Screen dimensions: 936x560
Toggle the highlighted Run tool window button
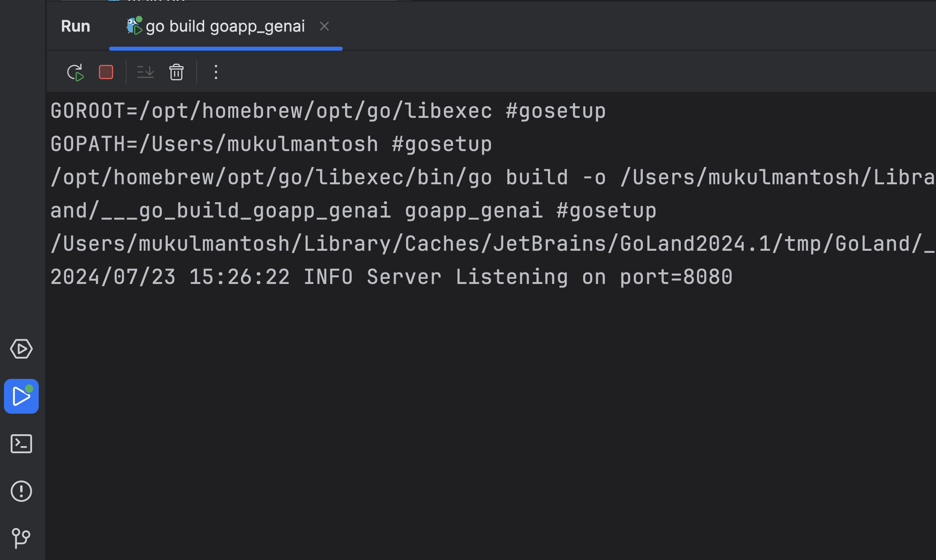(x=21, y=396)
